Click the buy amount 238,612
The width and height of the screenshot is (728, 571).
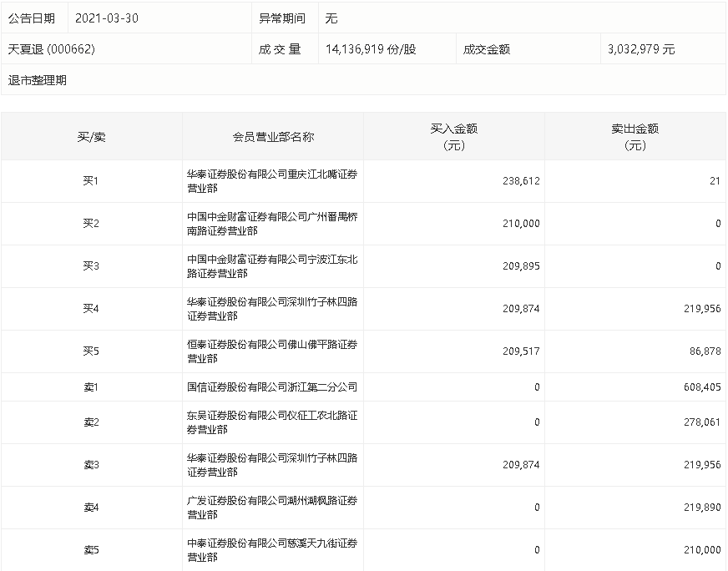[521, 180]
